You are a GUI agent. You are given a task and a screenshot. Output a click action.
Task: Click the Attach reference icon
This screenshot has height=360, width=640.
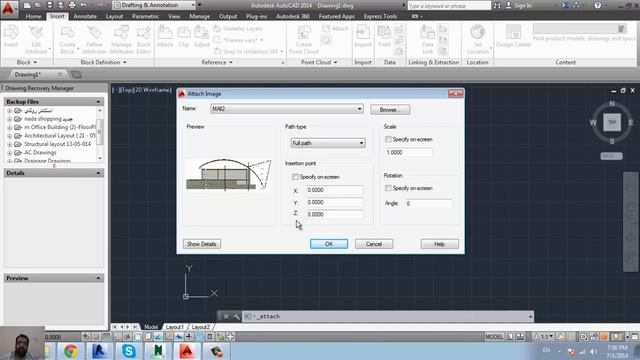pyautogui.click(x=165, y=36)
